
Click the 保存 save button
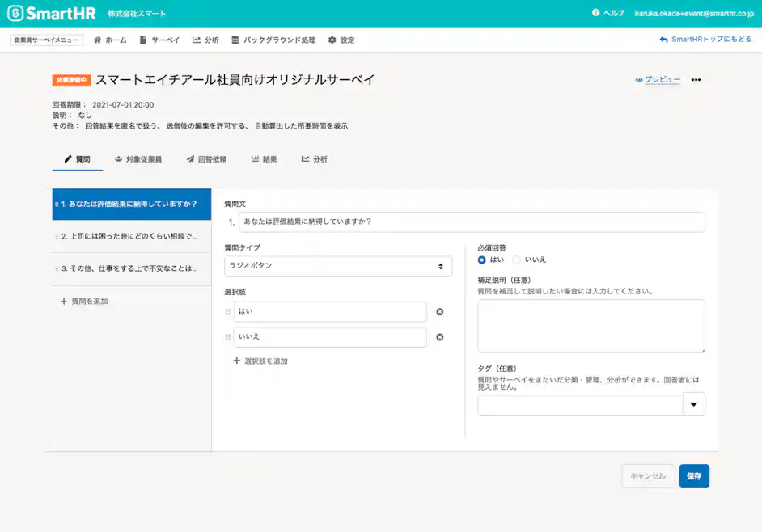point(694,475)
